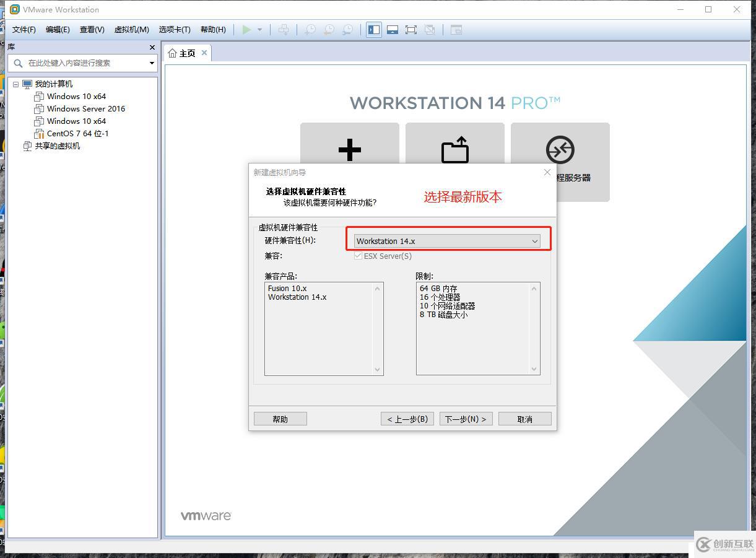Screen dimensions: 756x558
Task: Click limits list scroll down arrow
Action: tap(534, 369)
